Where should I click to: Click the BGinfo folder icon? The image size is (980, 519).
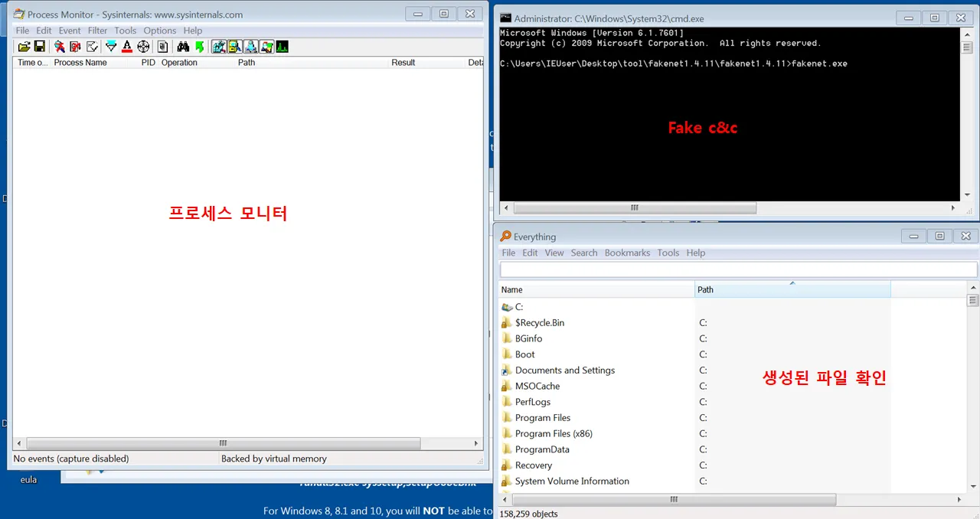pyautogui.click(x=507, y=338)
